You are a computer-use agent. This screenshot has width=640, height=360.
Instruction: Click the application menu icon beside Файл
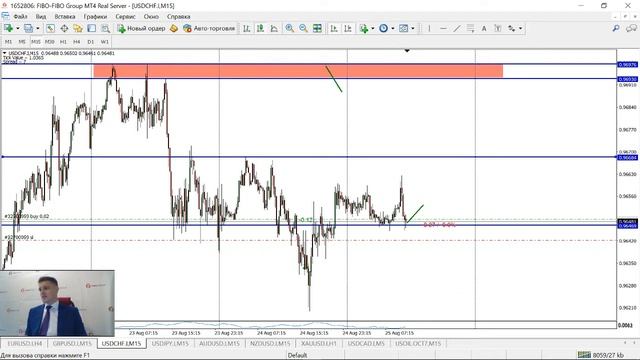click(5, 16)
